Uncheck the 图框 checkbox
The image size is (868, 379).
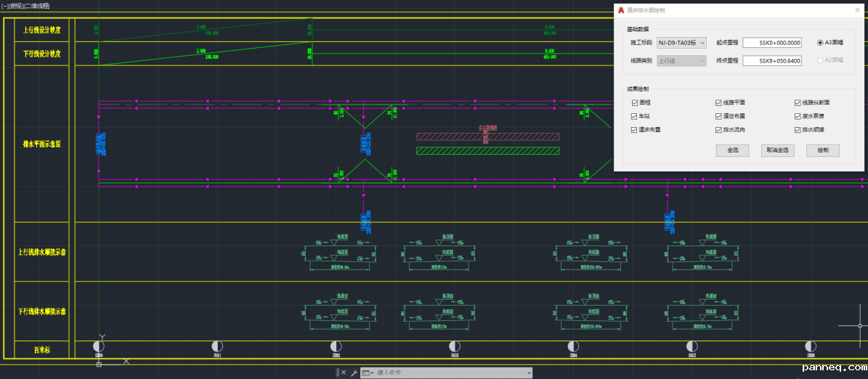tap(635, 103)
